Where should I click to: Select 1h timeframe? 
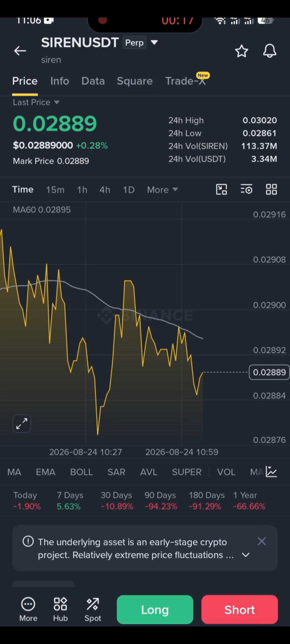[x=82, y=190]
